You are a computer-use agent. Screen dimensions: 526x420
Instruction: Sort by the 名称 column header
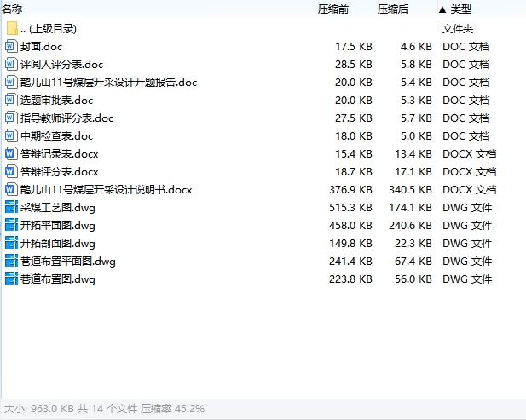12,9
